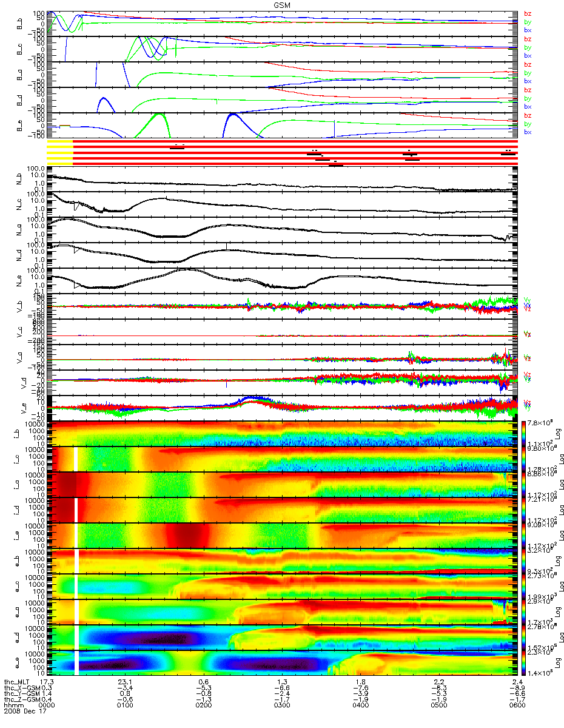
Task: Click the N_e density panel label
Action: (20, 281)
